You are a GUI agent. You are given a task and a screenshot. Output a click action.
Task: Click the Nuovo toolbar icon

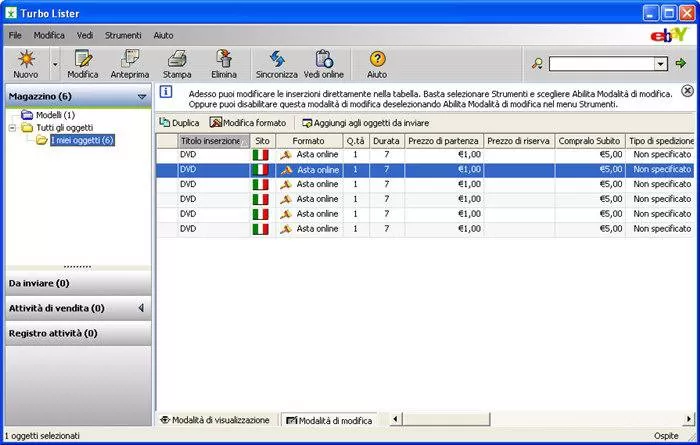(26, 61)
